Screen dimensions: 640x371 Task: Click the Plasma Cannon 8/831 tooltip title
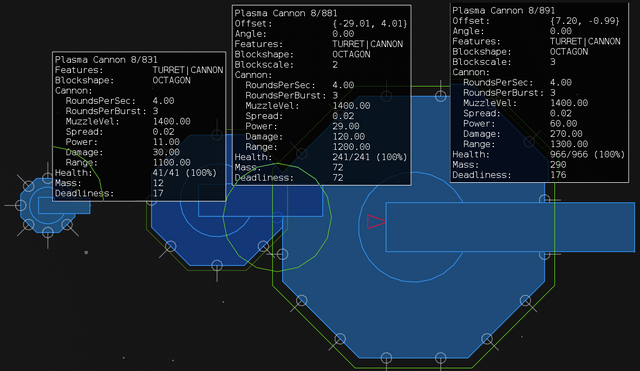tap(106, 60)
